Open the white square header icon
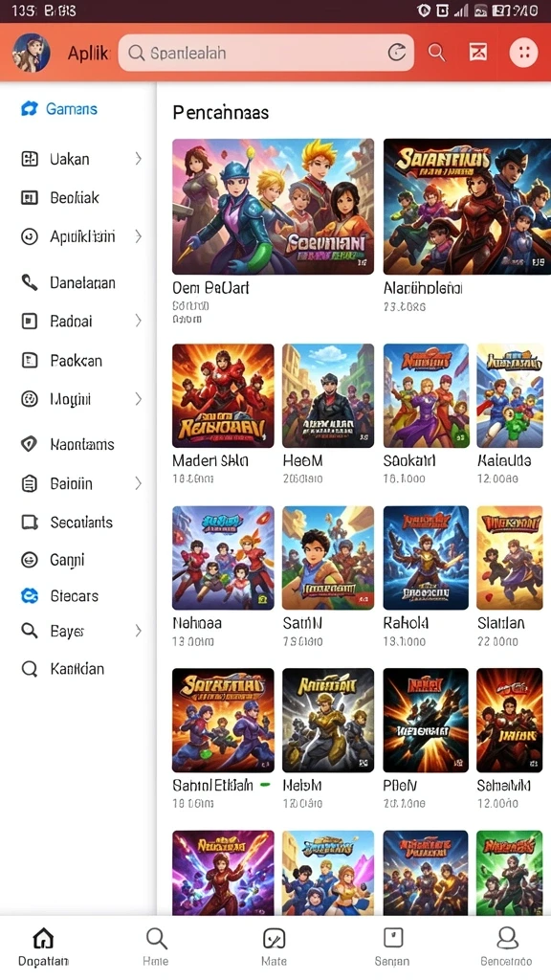This screenshot has width=551, height=980. tap(478, 53)
